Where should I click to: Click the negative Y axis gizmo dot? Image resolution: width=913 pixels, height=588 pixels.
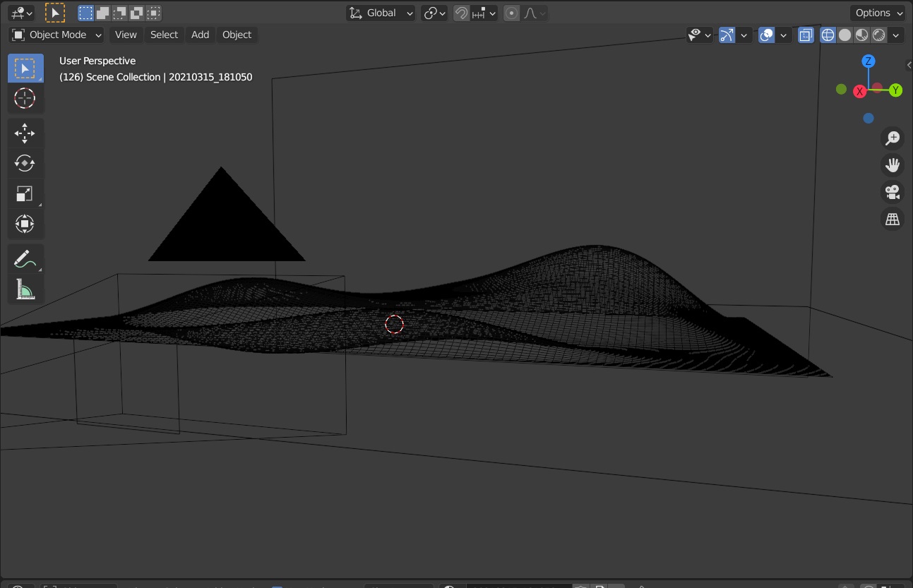[x=841, y=89]
